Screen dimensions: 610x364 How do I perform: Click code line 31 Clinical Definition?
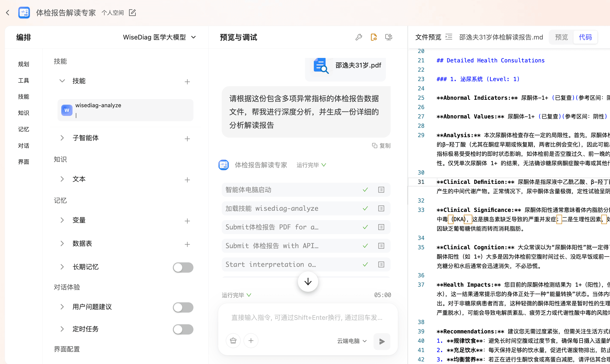[x=523, y=182]
